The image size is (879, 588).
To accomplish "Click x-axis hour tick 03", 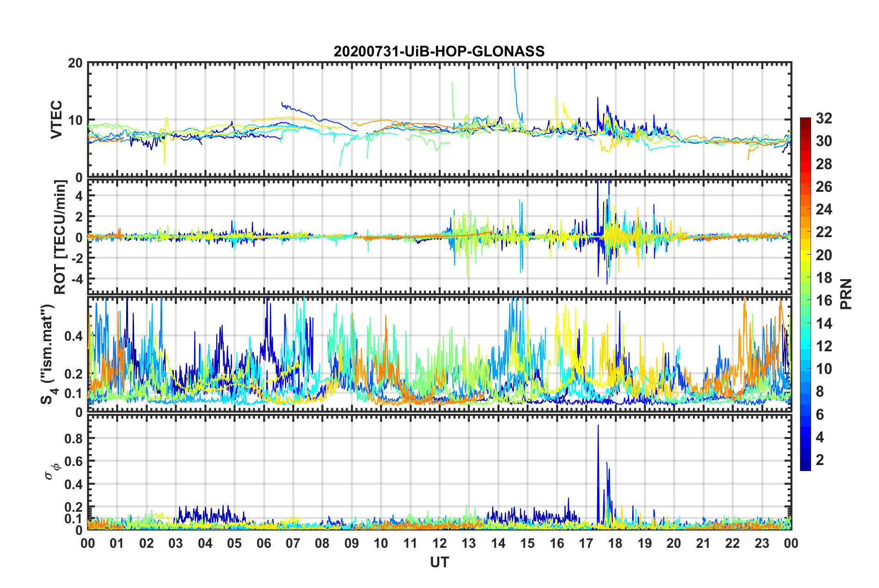I will [x=176, y=543].
